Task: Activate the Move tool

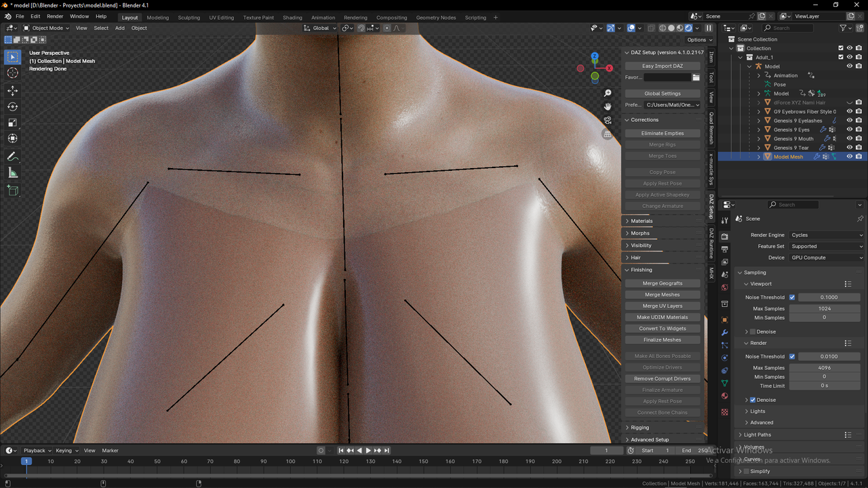Action: [13, 90]
